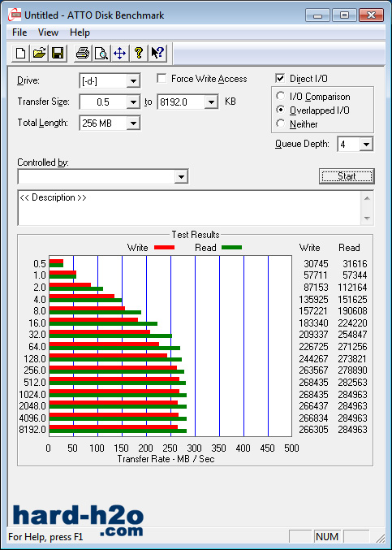Click the blue four-arrow move icon

tap(120, 54)
